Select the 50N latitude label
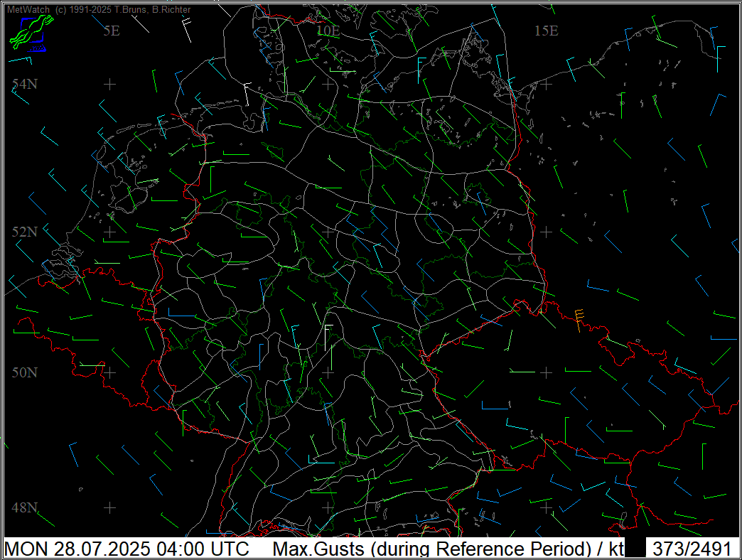Viewport: 742px width, 560px height. pyautogui.click(x=25, y=372)
